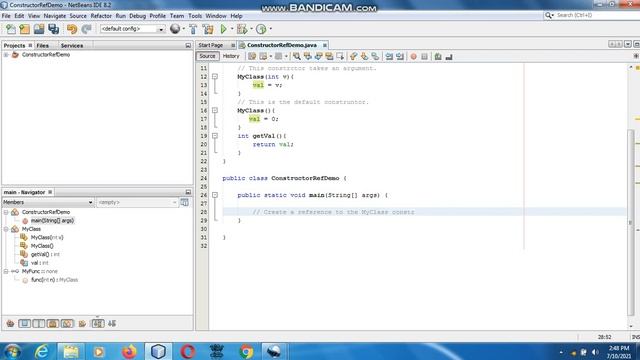Click the Save All toolbar icon
This screenshot has height=360, width=640.
(x=53, y=29)
